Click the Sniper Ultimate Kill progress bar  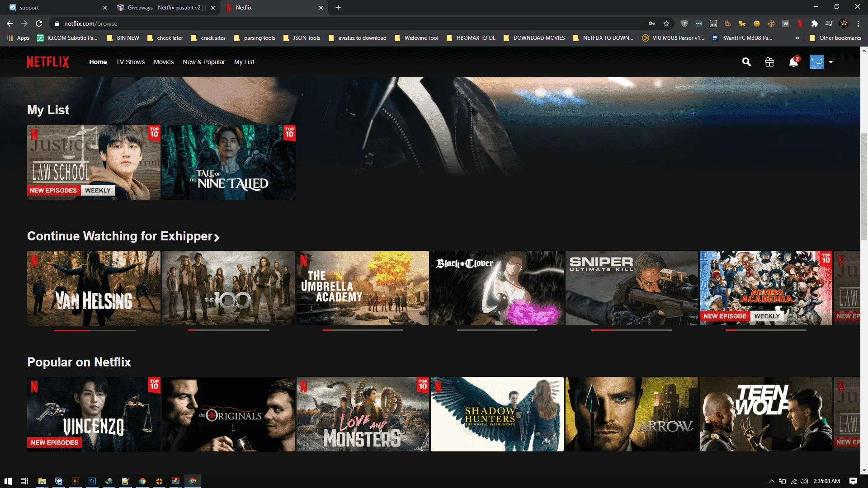(x=632, y=330)
